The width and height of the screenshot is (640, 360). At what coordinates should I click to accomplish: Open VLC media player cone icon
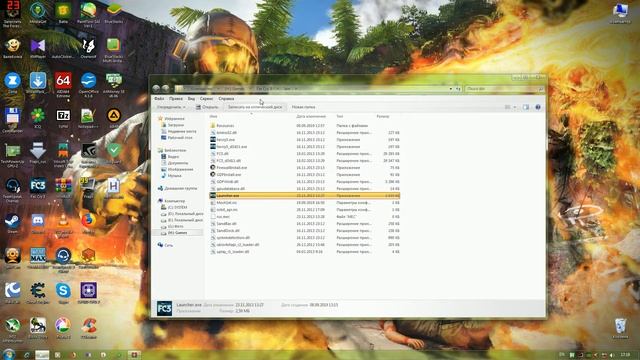63,222
